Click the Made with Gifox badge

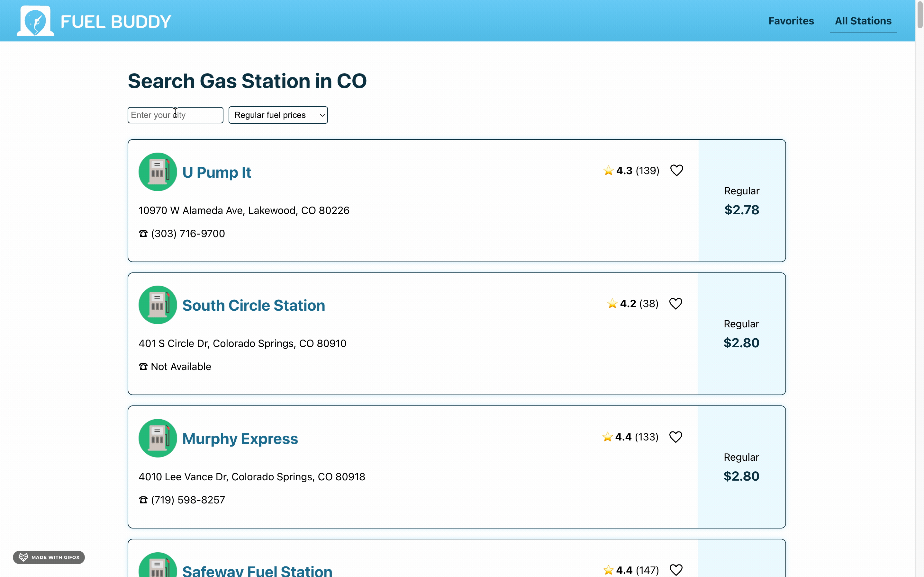(48, 557)
